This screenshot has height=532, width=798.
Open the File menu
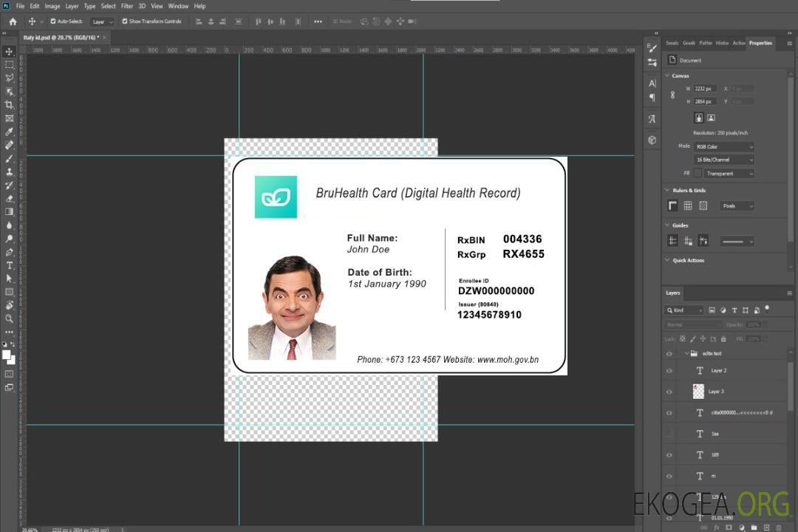tap(21, 6)
